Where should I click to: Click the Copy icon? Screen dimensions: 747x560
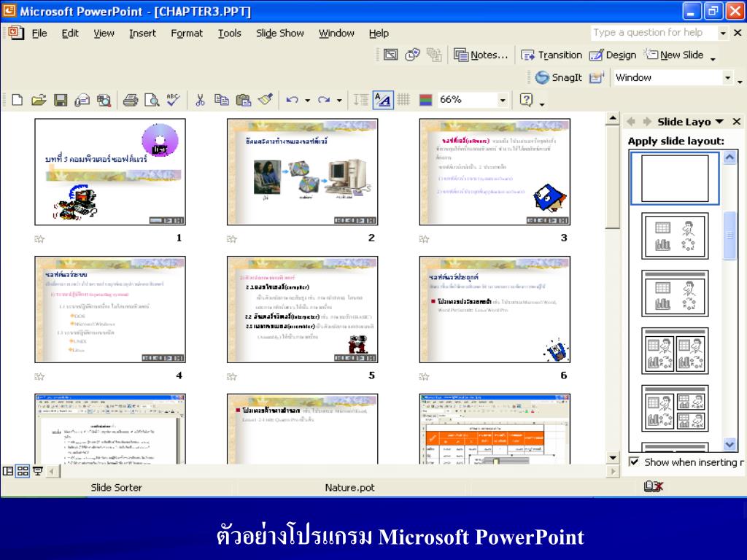[x=222, y=100]
